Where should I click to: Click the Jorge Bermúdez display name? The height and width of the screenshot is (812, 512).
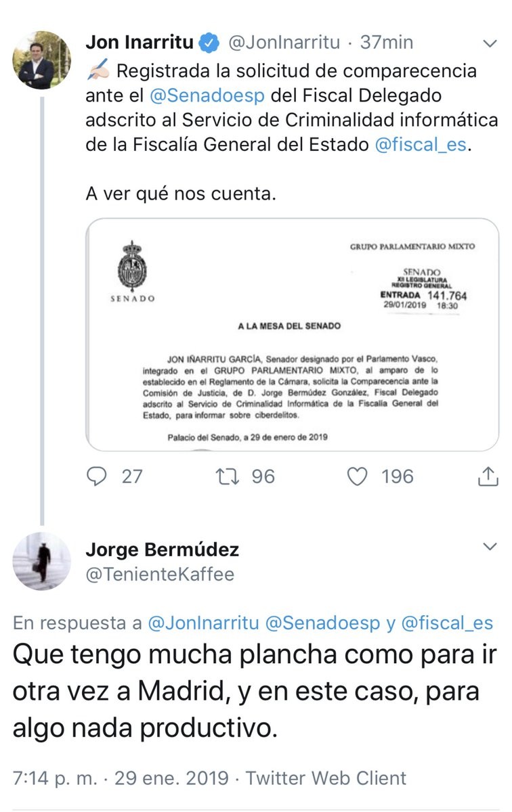(x=162, y=549)
